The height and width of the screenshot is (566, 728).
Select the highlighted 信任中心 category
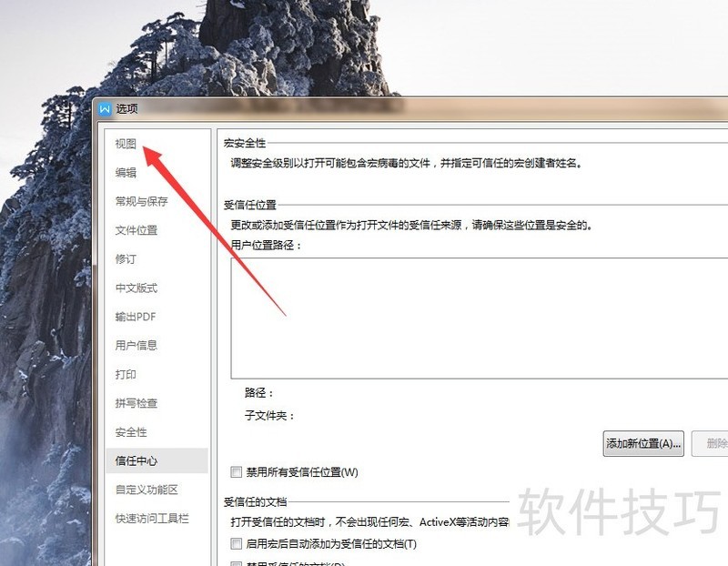(157, 460)
